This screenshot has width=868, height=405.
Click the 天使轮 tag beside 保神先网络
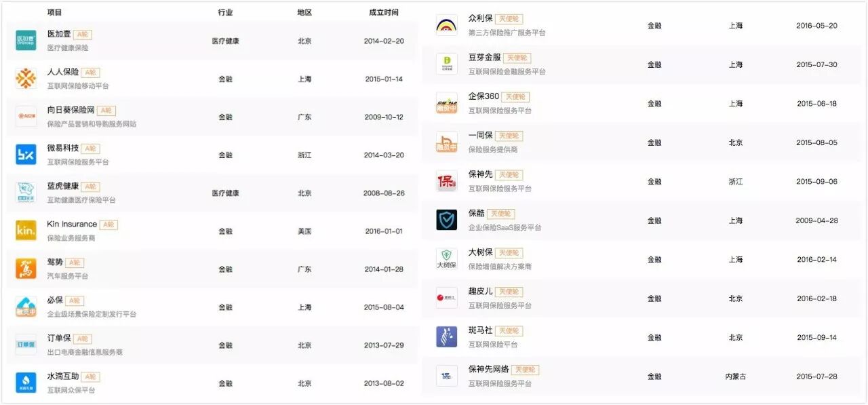(x=525, y=370)
